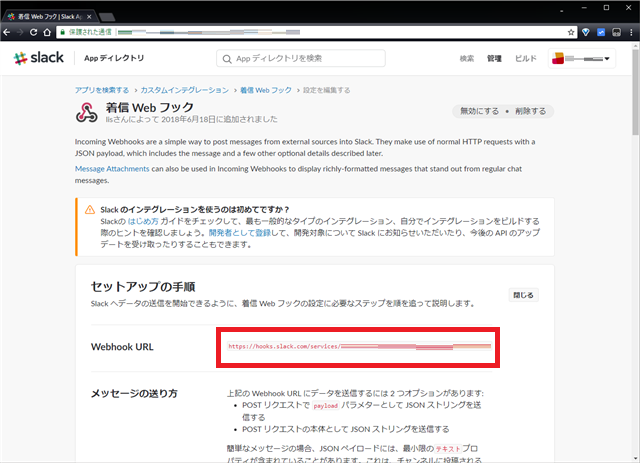Click the Webhook URL field

point(359,346)
